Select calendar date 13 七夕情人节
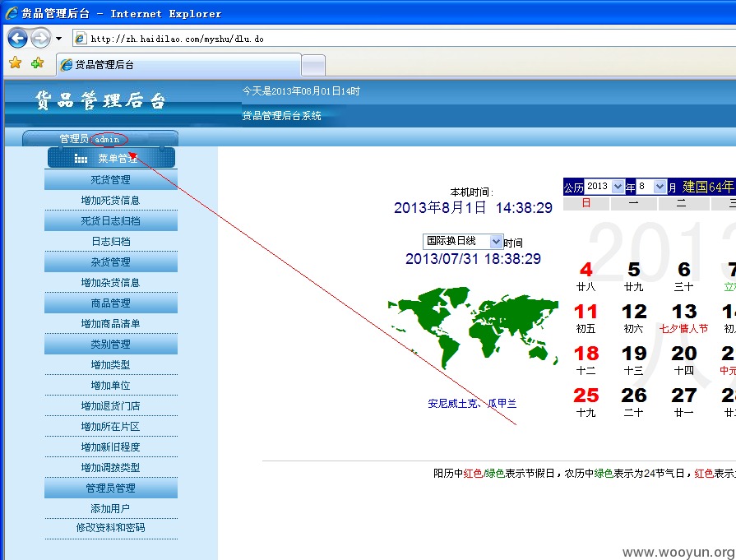The image size is (736, 560). click(x=684, y=317)
